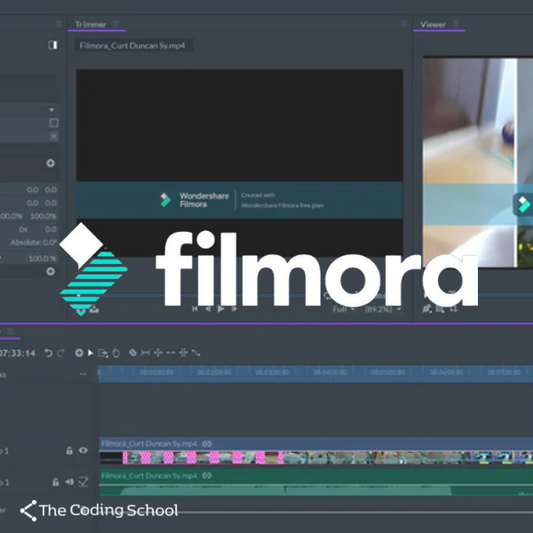Redo the last undone action
533x533 pixels.
[61, 353]
